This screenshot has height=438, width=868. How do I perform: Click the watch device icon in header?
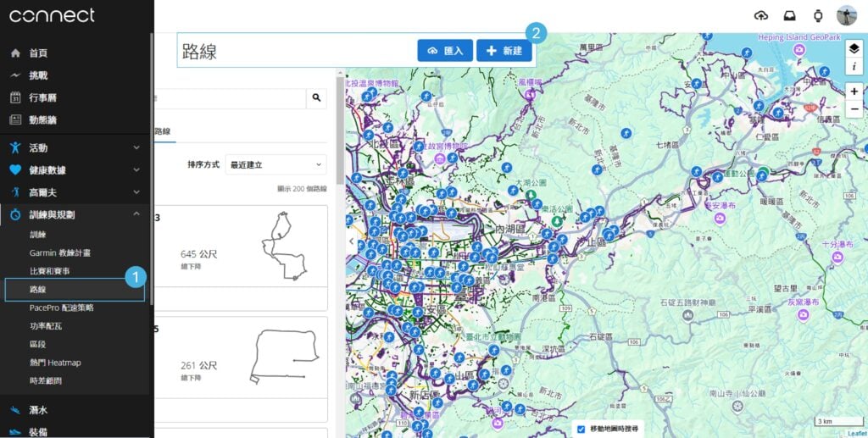pos(818,15)
